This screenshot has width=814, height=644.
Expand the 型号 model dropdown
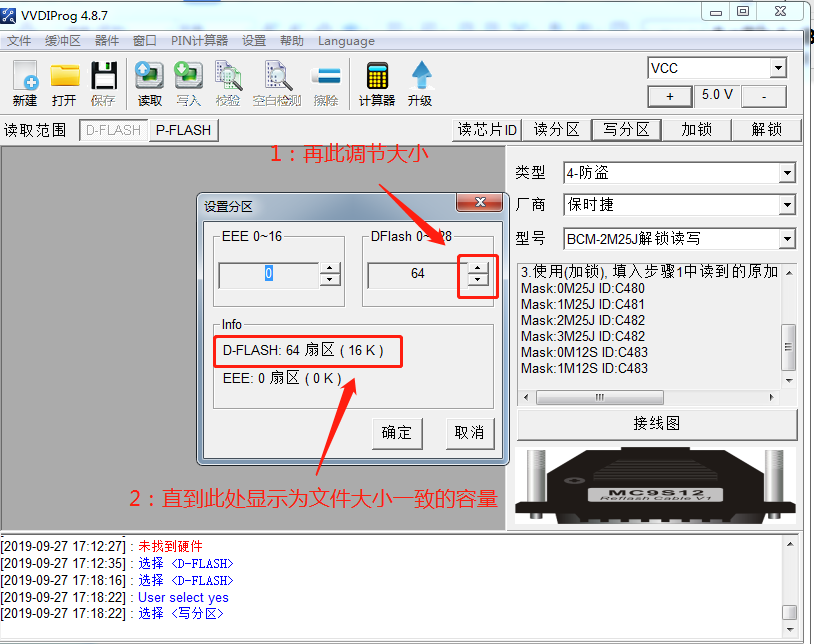(786, 239)
